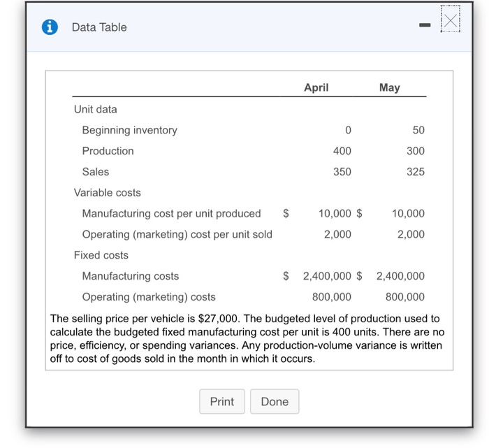Click May beginning inventory value 50
Viewport: 489px width, 448px height.
[x=418, y=130]
